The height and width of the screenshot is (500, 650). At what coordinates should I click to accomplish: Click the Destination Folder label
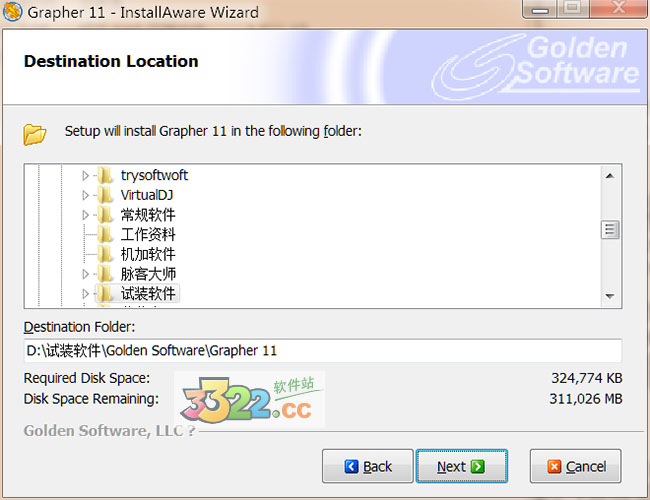tap(79, 327)
